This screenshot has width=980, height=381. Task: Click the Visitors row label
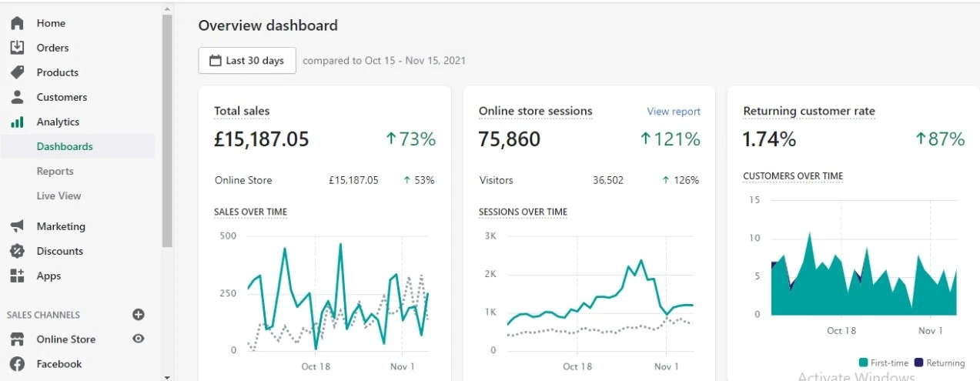[496, 180]
